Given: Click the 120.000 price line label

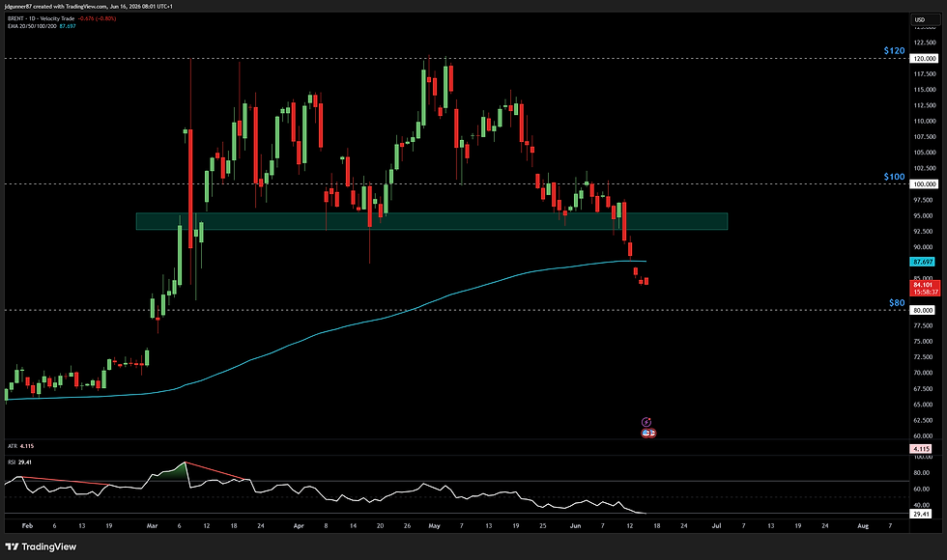Looking at the screenshot, I should (924, 59).
